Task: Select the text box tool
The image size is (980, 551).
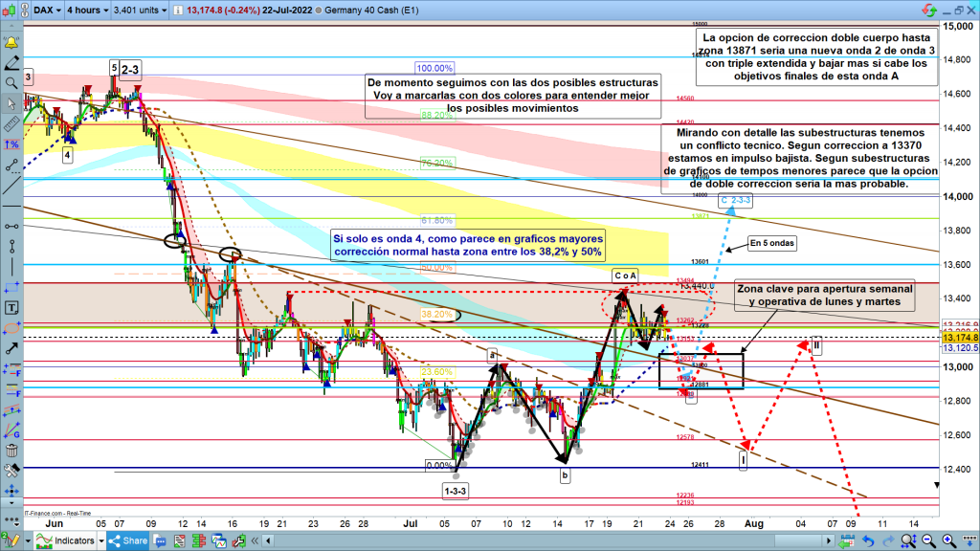Action: [11, 308]
